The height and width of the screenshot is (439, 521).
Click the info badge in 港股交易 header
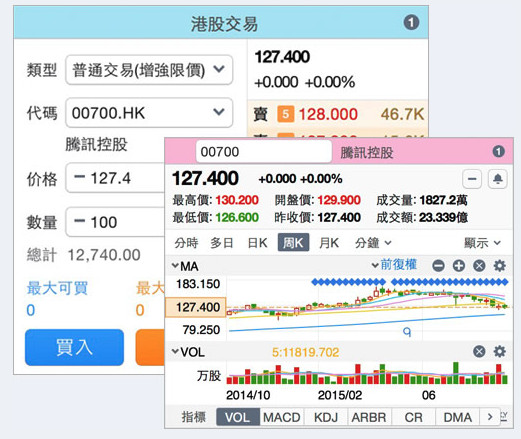pyautogui.click(x=411, y=23)
